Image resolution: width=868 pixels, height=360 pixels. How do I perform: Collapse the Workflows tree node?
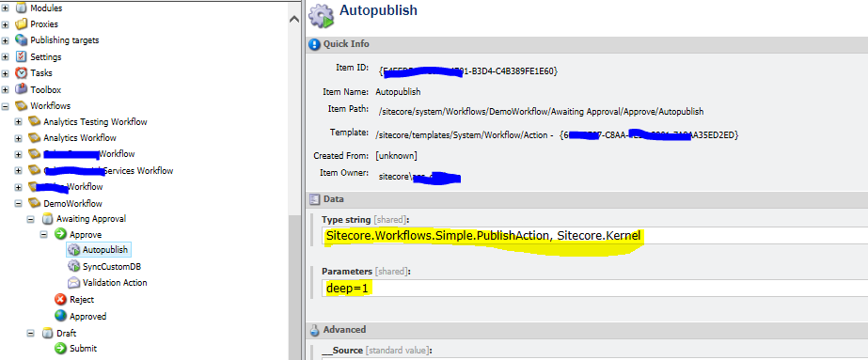pos(6,105)
